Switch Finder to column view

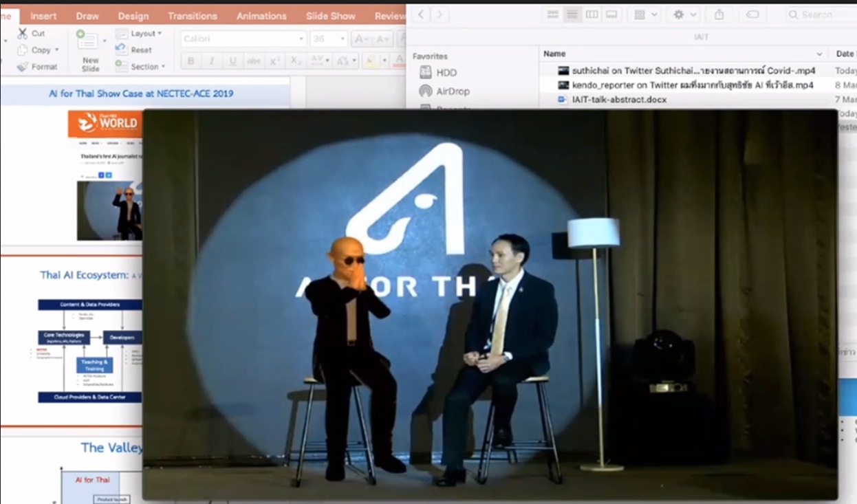(x=592, y=14)
